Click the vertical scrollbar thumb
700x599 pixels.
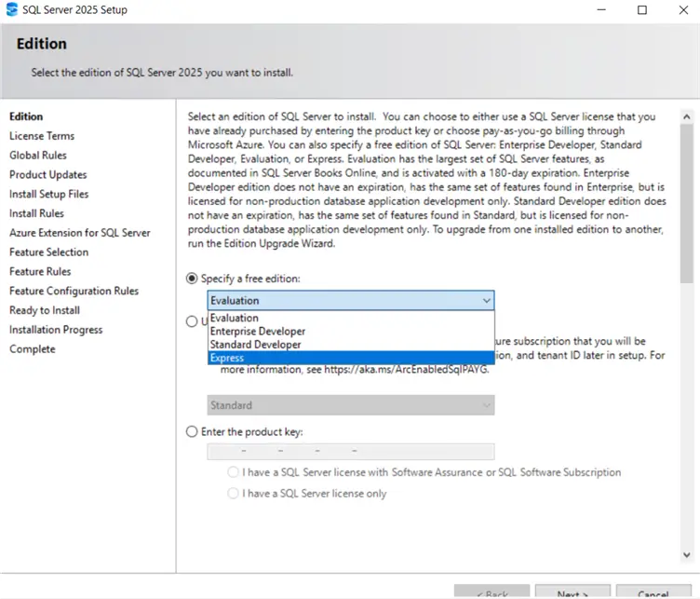(687, 203)
